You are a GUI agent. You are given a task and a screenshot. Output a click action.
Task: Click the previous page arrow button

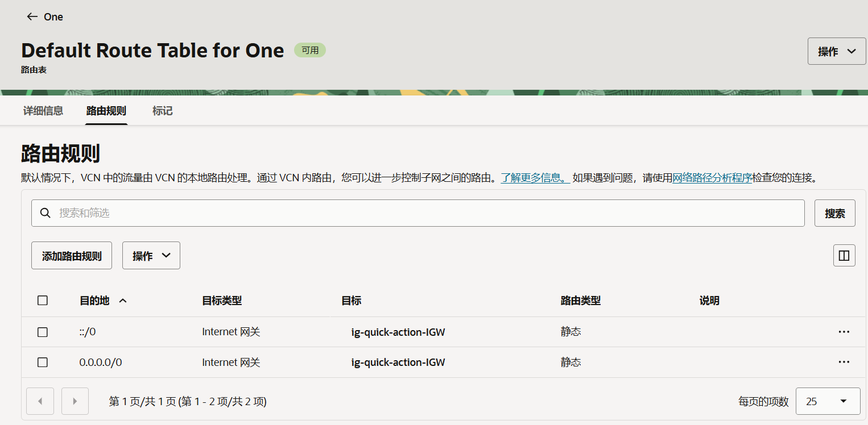(40, 401)
